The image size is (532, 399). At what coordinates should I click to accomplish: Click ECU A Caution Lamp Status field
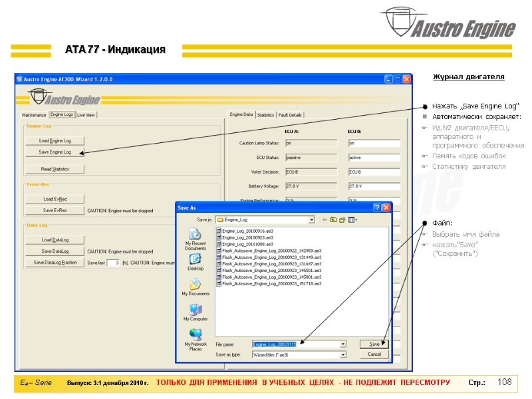(311, 143)
